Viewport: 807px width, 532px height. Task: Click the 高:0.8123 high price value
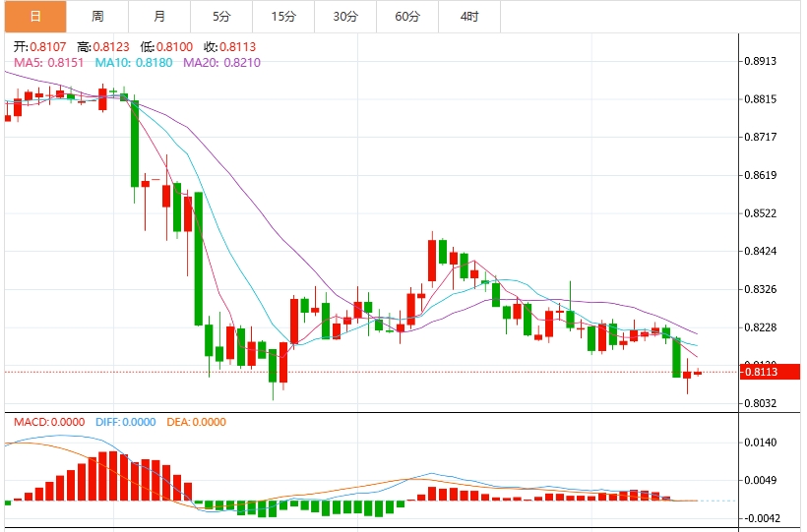pyautogui.click(x=103, y=47)
